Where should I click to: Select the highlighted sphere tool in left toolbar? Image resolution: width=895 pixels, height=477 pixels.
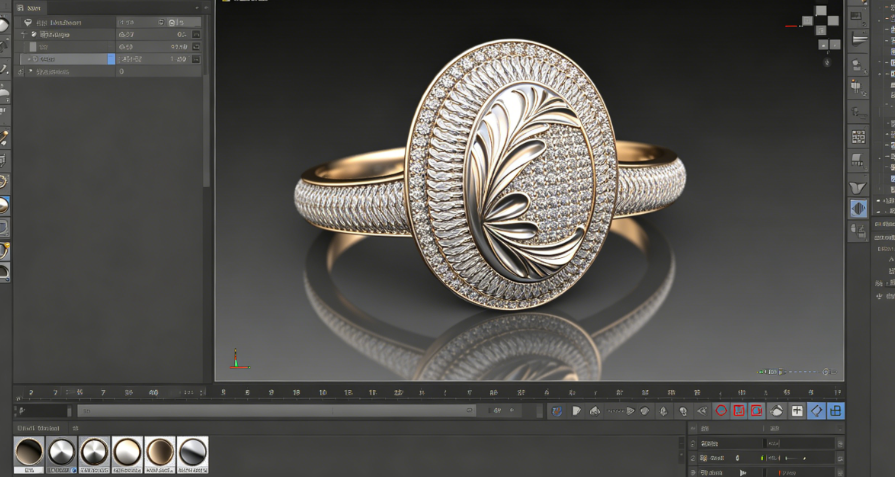click(3, 205)
